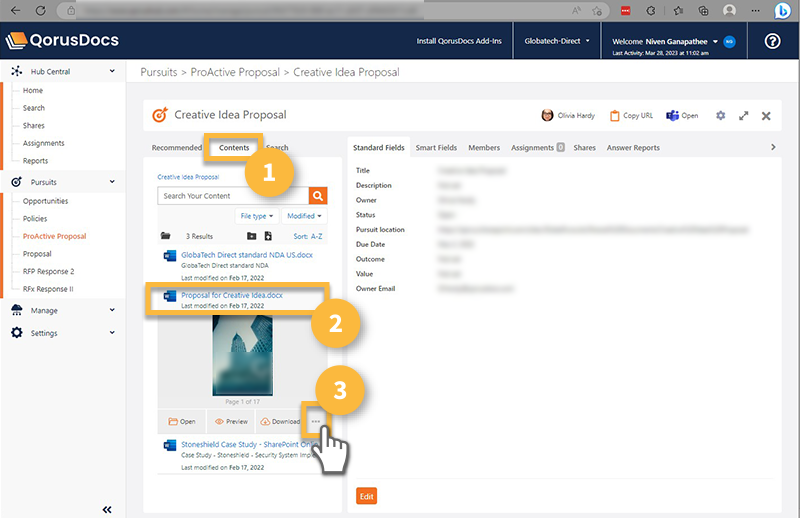This screenshot has height=518, width=800.
Task: Click into Search Your Content field
Action: (233, 195)
